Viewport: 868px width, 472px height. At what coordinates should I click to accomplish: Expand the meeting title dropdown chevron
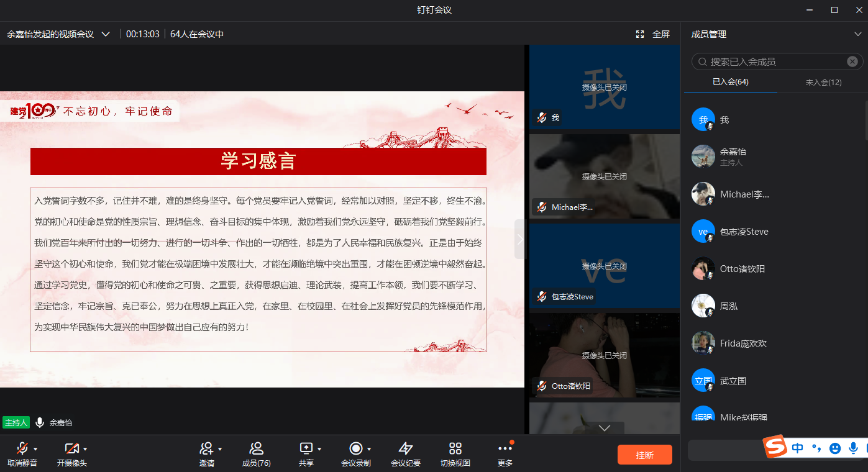pyautogui.click(x=106, y=34)
